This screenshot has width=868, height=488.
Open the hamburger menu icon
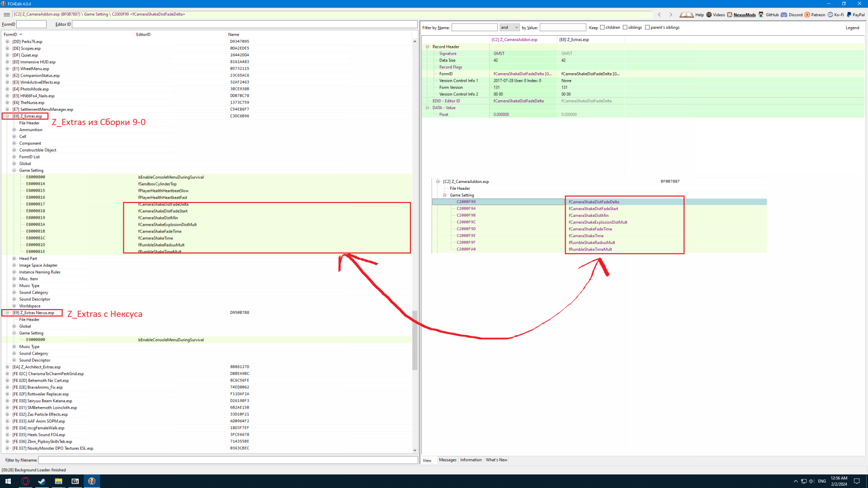pos(6,14)
